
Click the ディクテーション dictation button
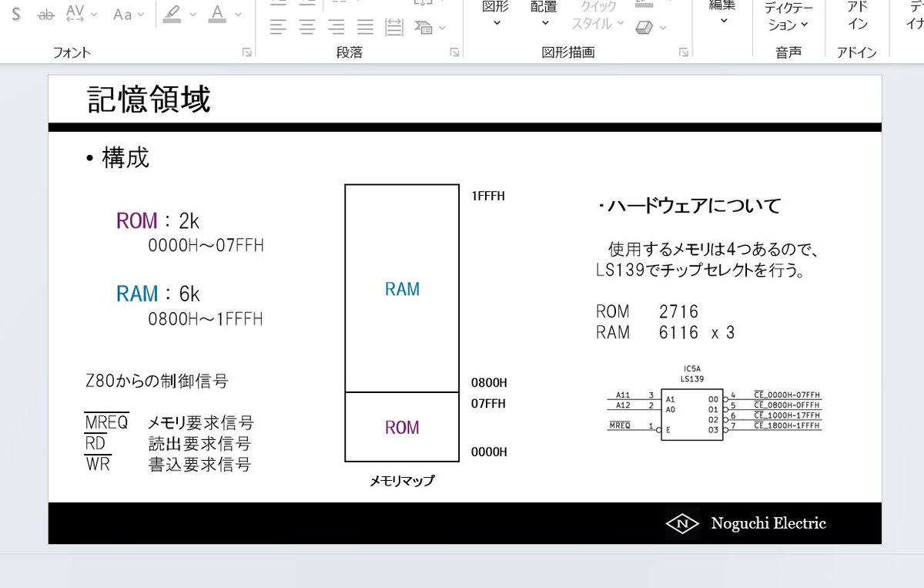(x=788, y=17)
